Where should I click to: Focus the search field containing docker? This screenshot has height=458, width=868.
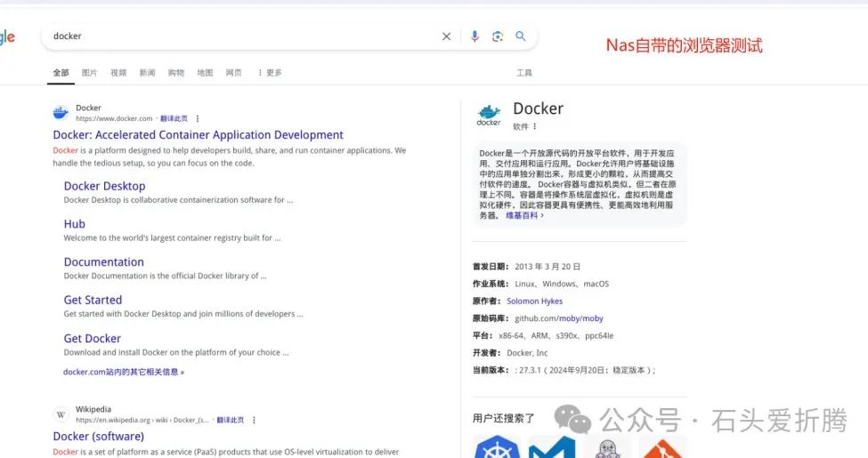coord(244,36)
